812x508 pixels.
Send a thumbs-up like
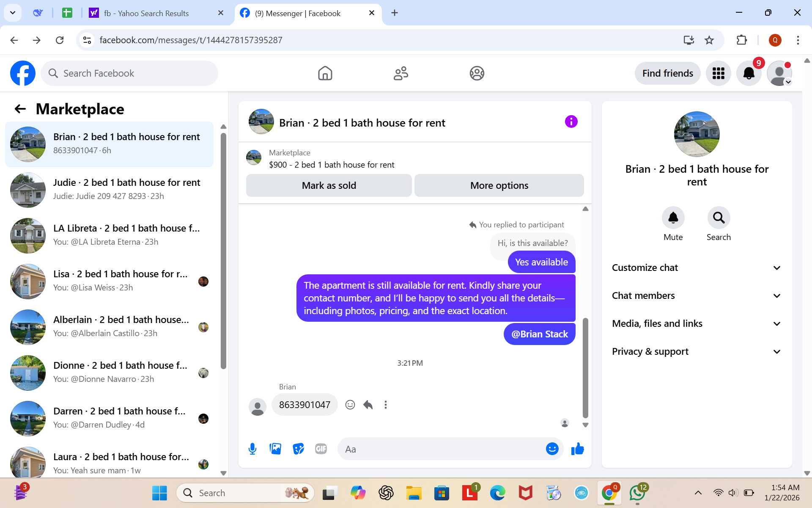(577, 449)
